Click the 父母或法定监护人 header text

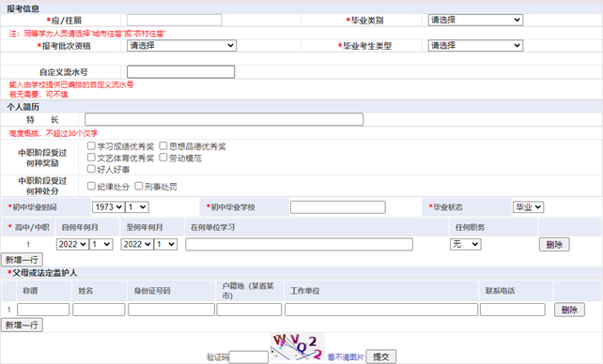pyautogui.click(x=44, y=273)
